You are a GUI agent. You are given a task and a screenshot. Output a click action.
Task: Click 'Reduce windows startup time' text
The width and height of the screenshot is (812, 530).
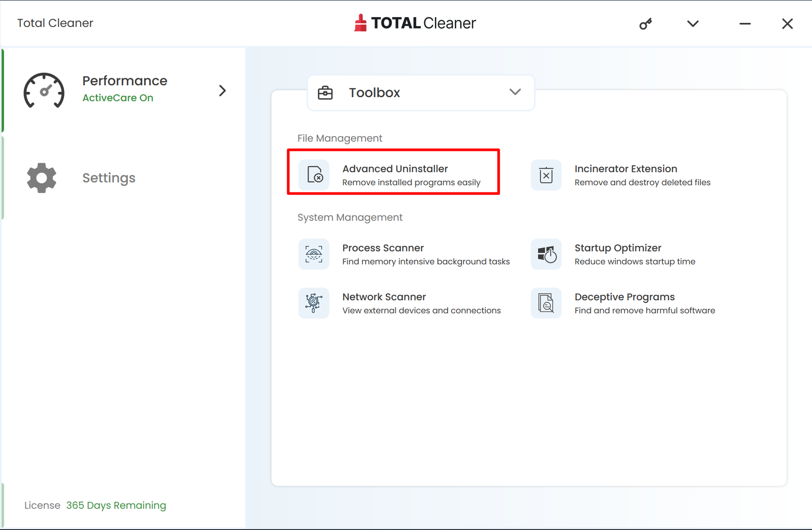(x=635, y=262)
